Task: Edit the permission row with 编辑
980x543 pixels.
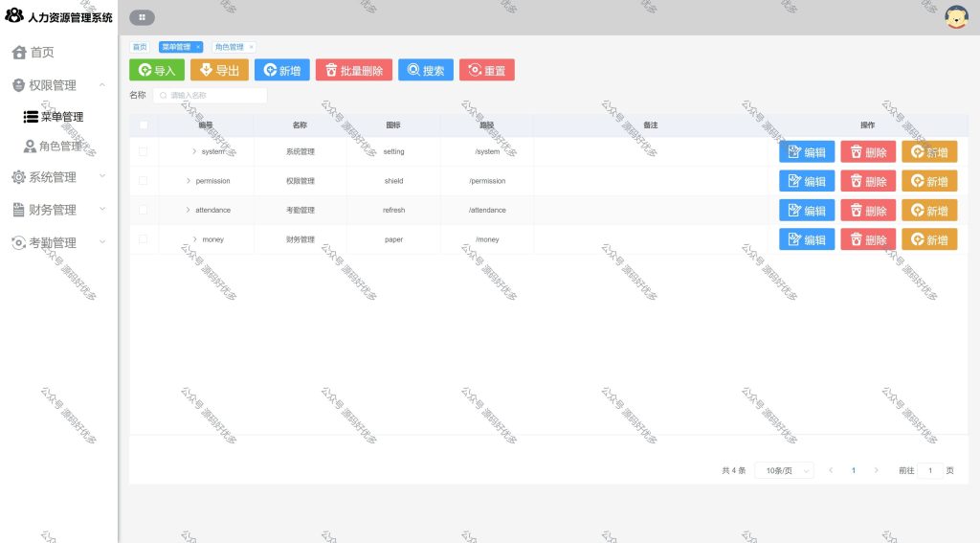Action: pos(807,181)
